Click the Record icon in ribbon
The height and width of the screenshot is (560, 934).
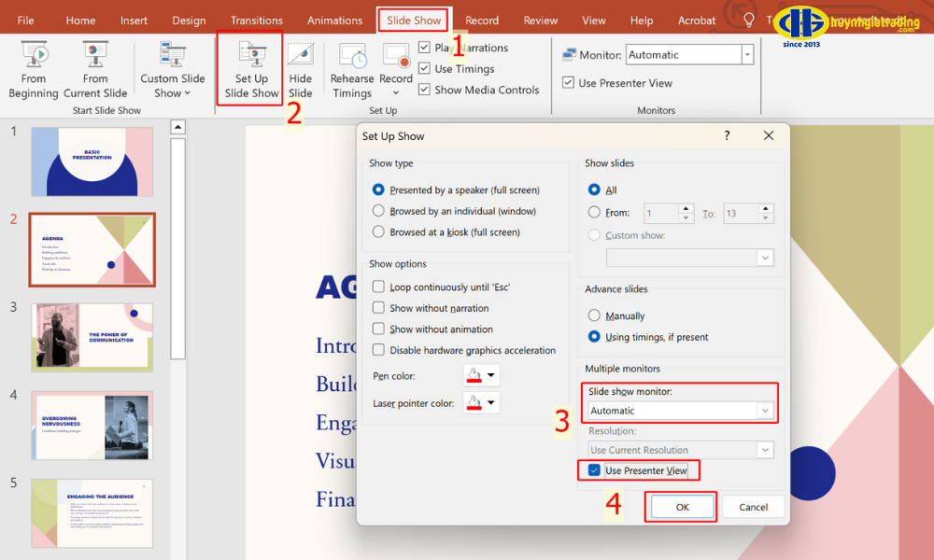pyautogui.click(x=396, y=58)
